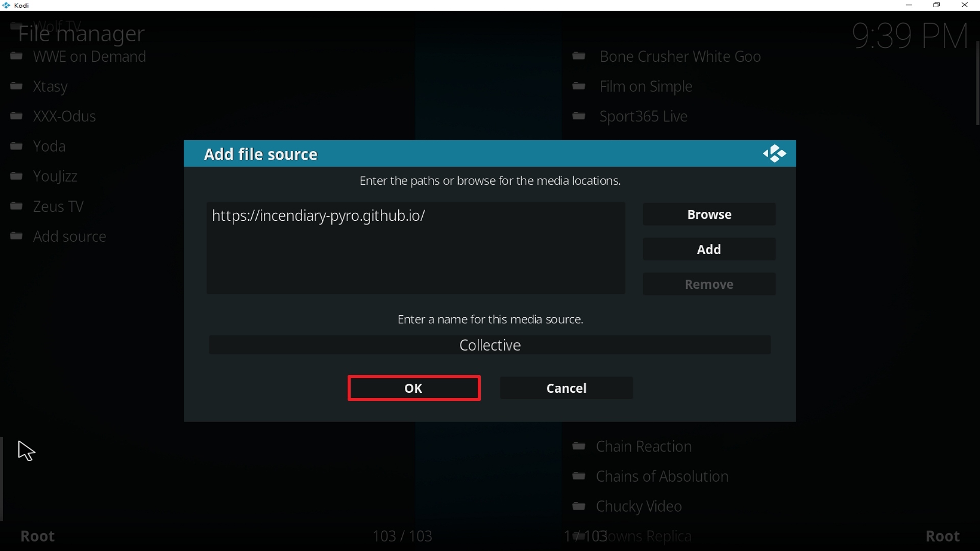Open the XXX-Odus folder icon
980x551 pixels.
point(16,116)
